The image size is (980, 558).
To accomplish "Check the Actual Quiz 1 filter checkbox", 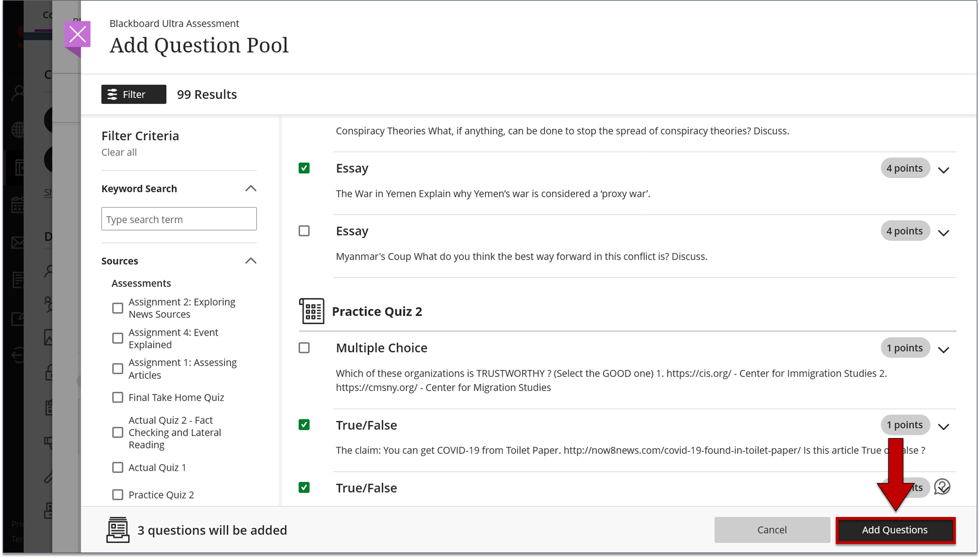I will (x=118, y=467).
